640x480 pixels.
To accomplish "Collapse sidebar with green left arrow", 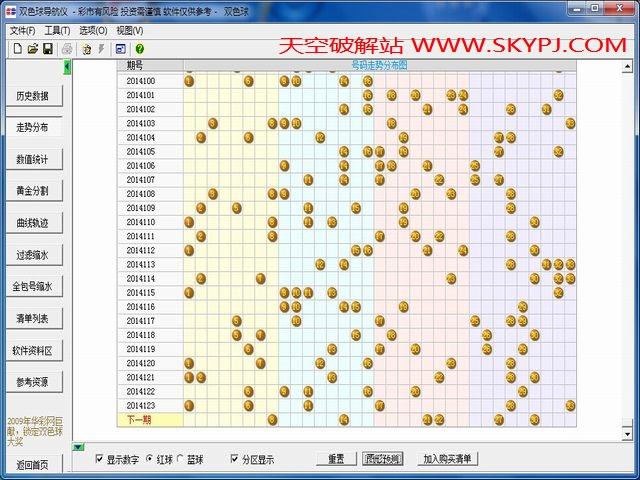I will click(67, 67).
